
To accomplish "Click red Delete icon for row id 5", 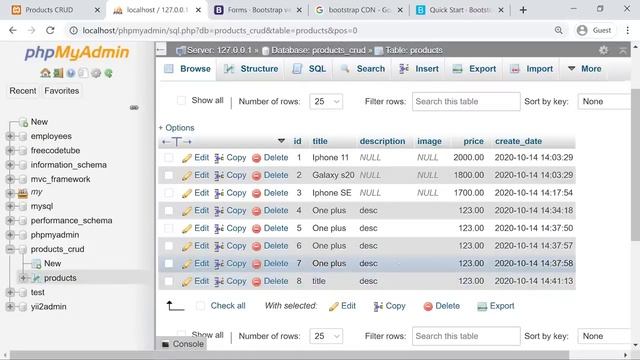I will 256,229.
